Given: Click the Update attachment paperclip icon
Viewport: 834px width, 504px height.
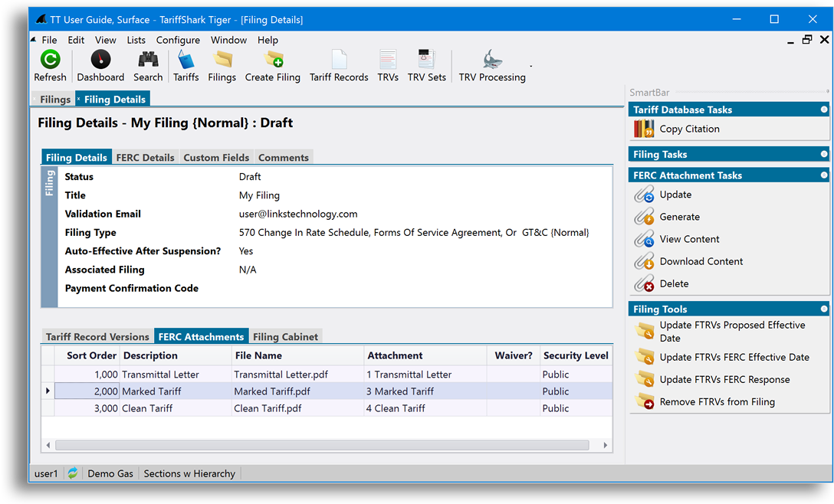Looking at the screenshot, I should pos(644,195).
